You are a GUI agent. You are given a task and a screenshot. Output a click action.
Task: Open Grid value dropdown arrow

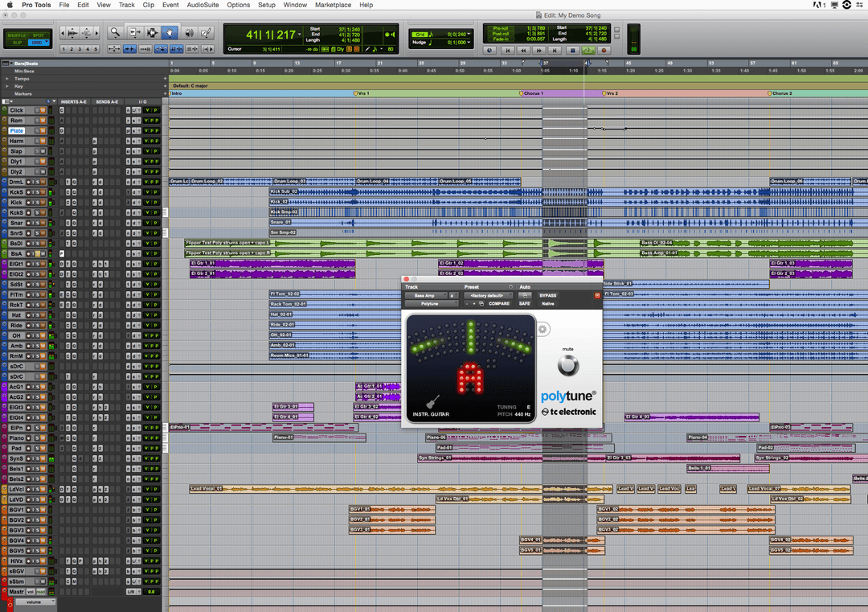[x=469, y=35]
